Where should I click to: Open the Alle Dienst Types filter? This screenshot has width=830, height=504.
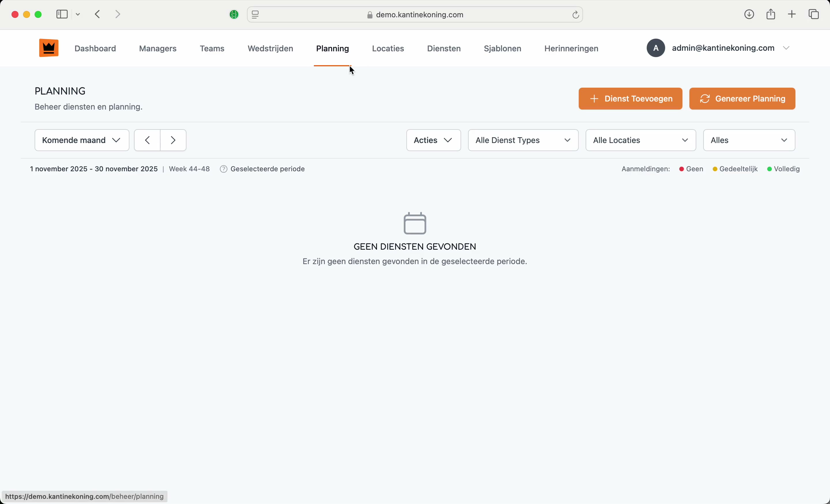click(x=523, y=140)
